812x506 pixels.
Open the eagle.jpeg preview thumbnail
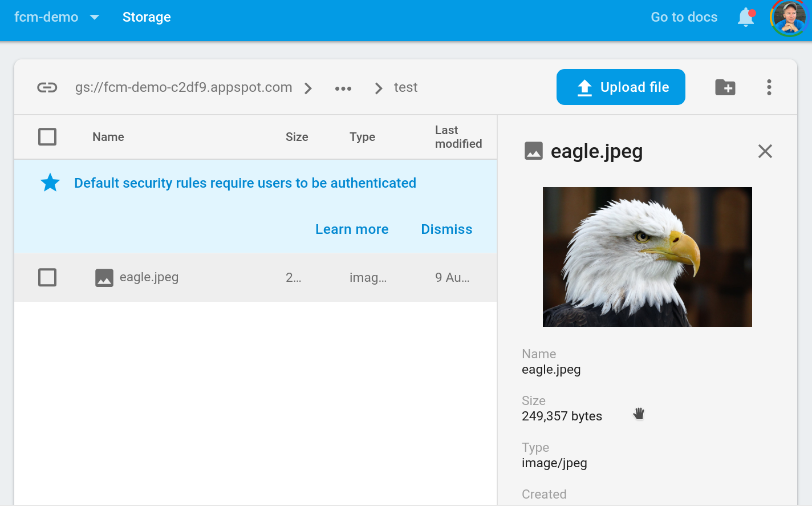(x=647, y=256)
